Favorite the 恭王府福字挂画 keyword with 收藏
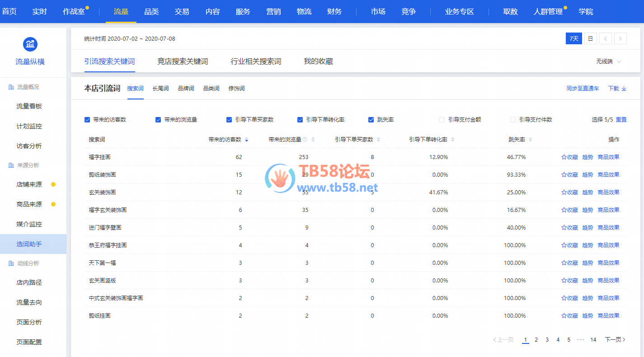 [569, 245]
